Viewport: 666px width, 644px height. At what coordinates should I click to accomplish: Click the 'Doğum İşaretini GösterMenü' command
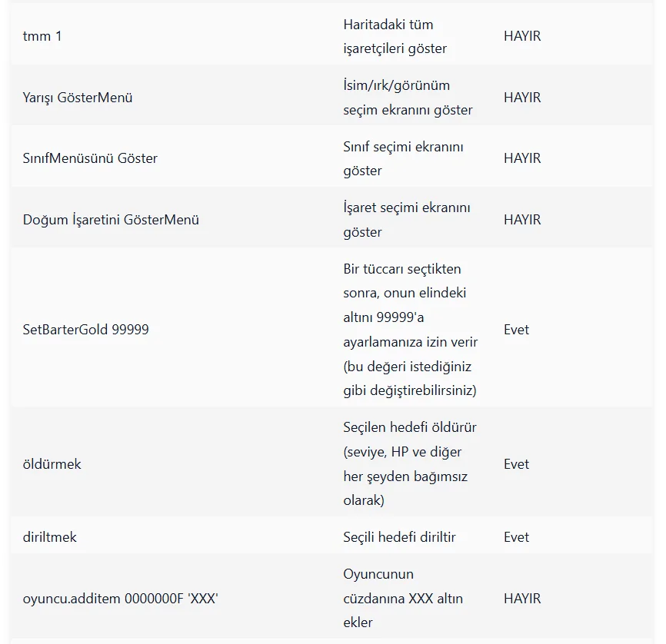(111, 220)
